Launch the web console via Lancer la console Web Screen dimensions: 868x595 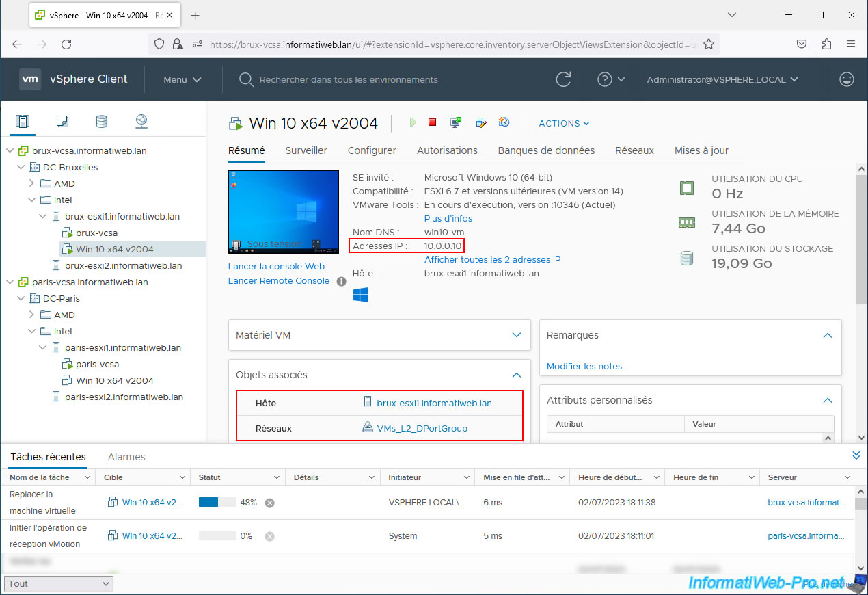276,267
